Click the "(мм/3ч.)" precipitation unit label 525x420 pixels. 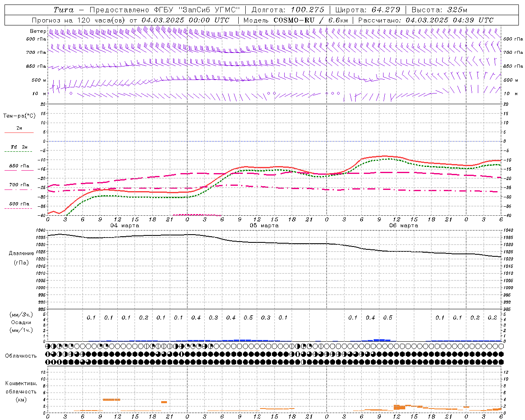click(x=21, y=315)
